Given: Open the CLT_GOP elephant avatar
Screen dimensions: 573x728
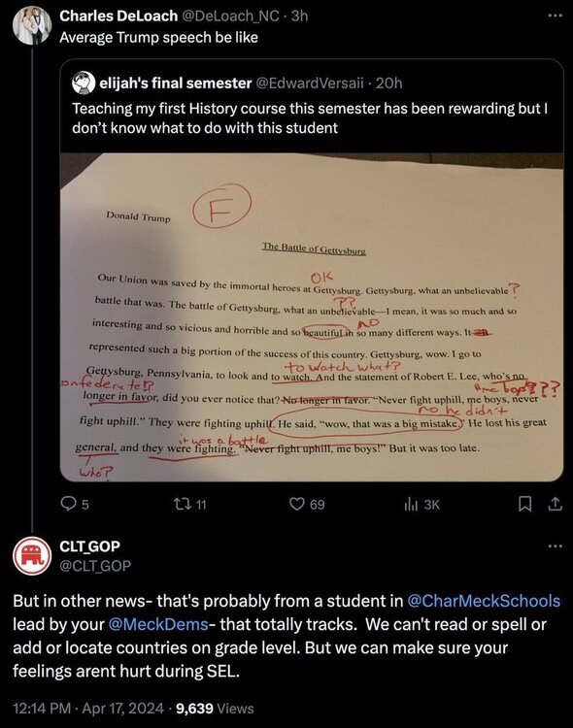Looking at the screenshot, I should pyautogui.click(x=32, y=556).
